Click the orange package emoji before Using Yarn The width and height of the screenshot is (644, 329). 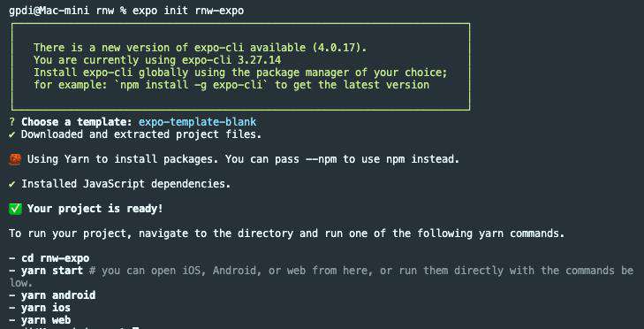click(x=15, y=159)
